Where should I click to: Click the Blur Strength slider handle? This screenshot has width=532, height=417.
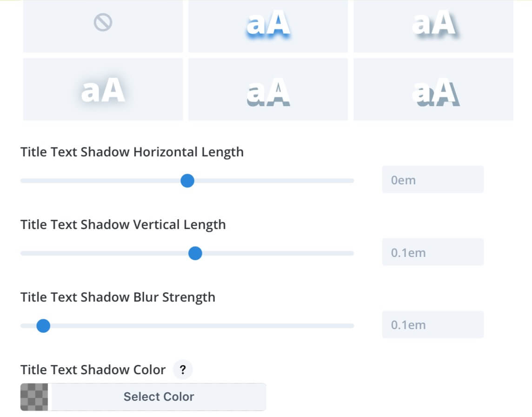click(43, 326)
